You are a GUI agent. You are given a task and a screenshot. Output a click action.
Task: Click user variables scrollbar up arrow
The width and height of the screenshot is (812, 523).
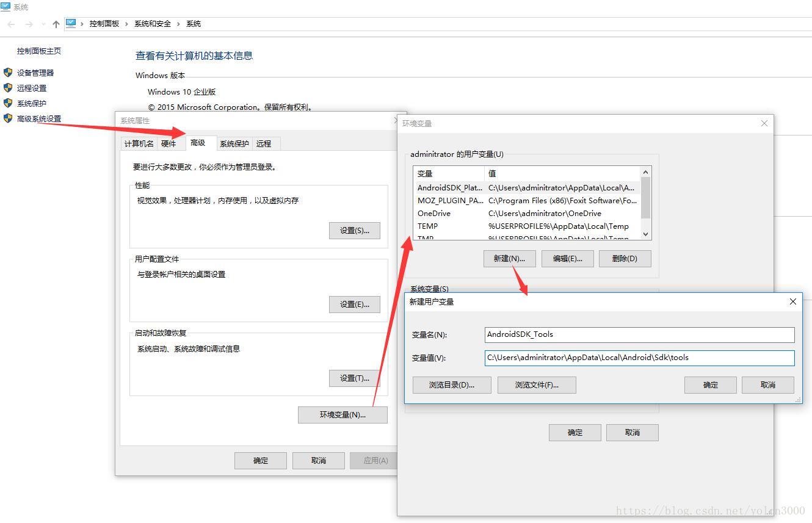click(x=645, y=172)
